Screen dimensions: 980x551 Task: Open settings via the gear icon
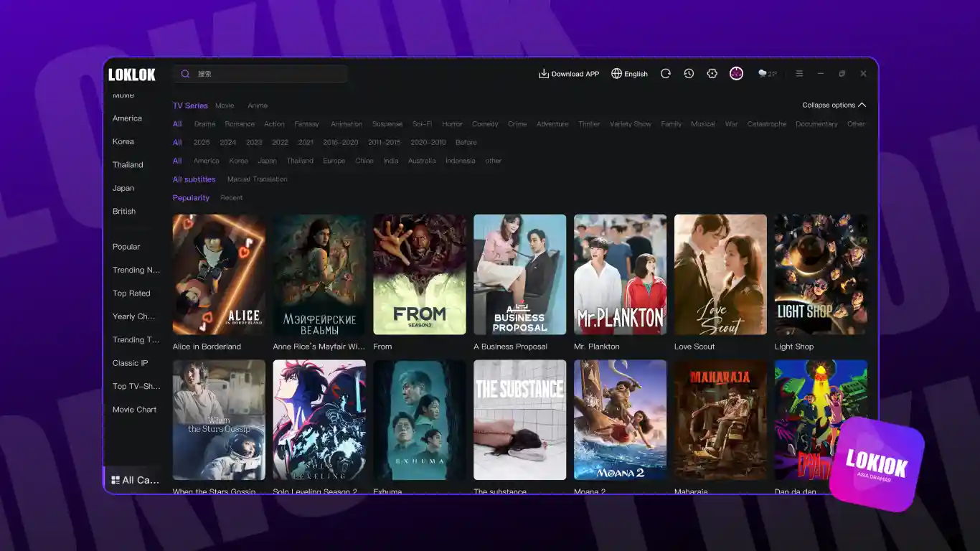click(712, 74)
